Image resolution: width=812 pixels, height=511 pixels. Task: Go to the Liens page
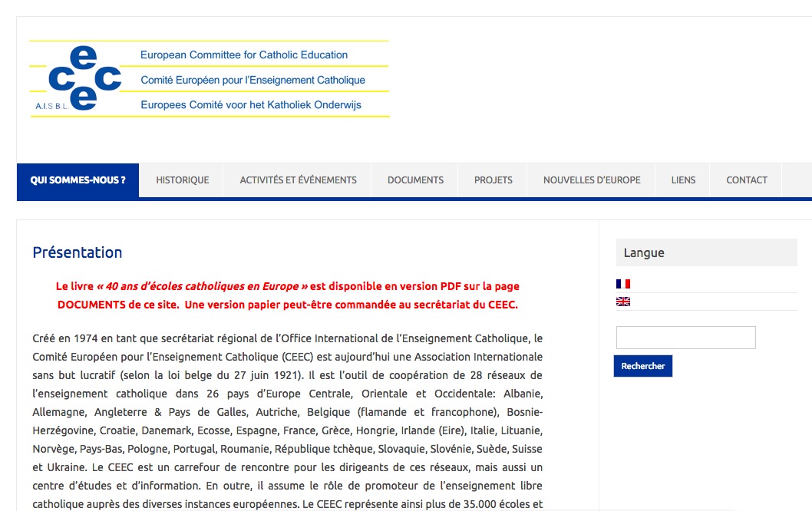click(683, 180)
